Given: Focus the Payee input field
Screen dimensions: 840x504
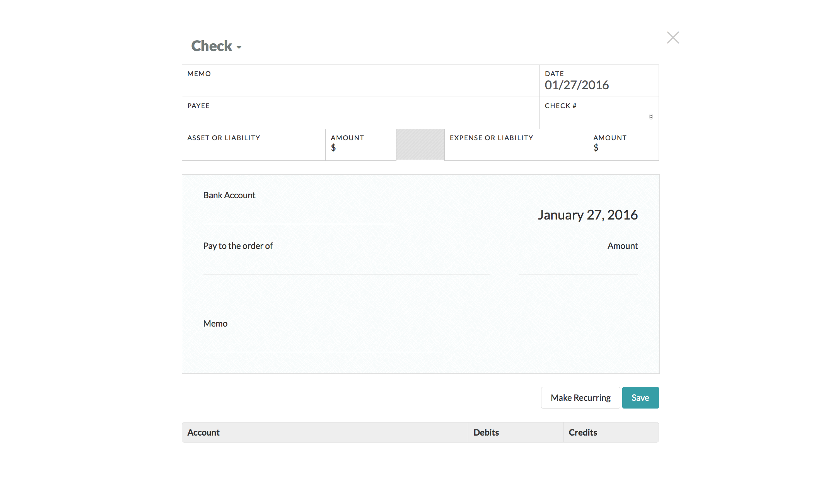Looking at the screenshot, I should pos(360,117).
